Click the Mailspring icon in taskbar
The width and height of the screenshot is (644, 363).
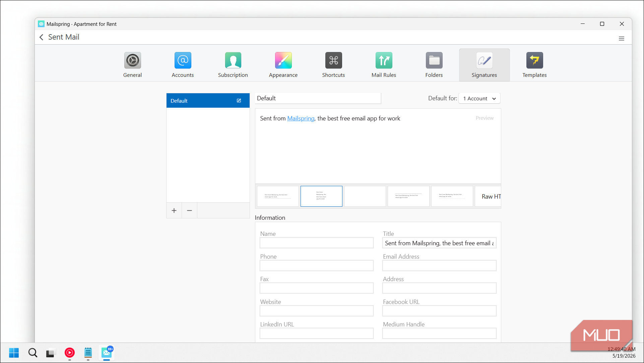[x=107, y=353]
